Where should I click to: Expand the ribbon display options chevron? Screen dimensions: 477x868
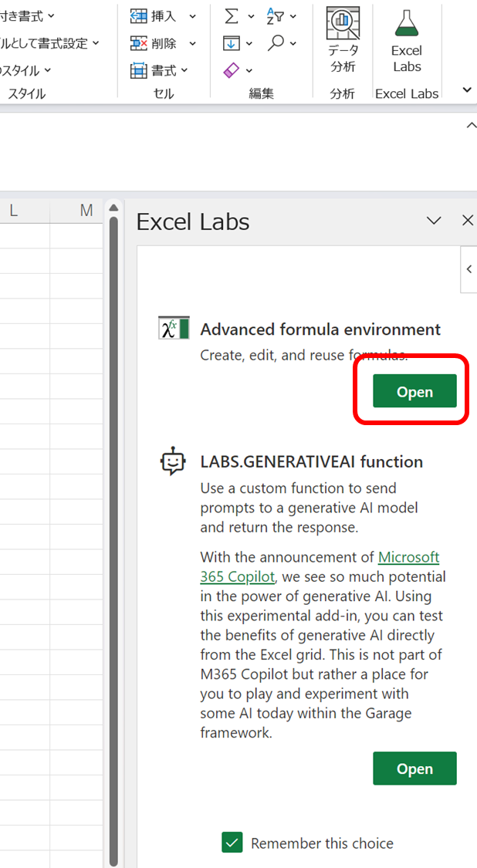point(467,90)
